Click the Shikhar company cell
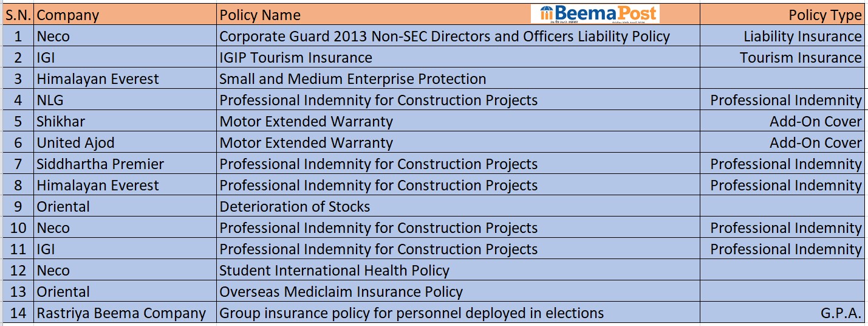The width and height of the screenshot is (868, 326). tap(61, 122)
